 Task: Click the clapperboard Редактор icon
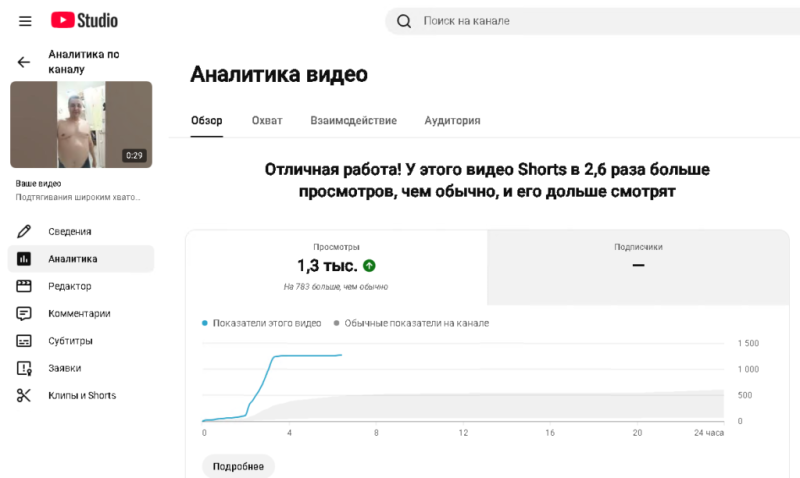point(24,286)
